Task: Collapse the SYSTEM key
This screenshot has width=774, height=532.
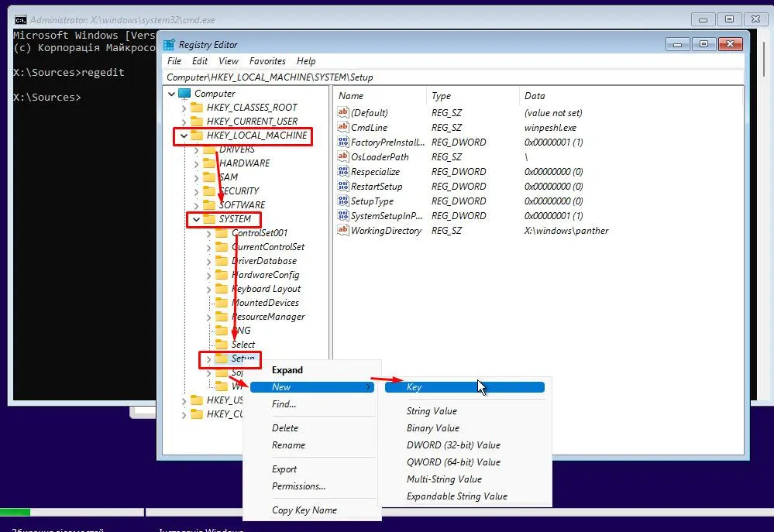Action: (x=197, y=219)
